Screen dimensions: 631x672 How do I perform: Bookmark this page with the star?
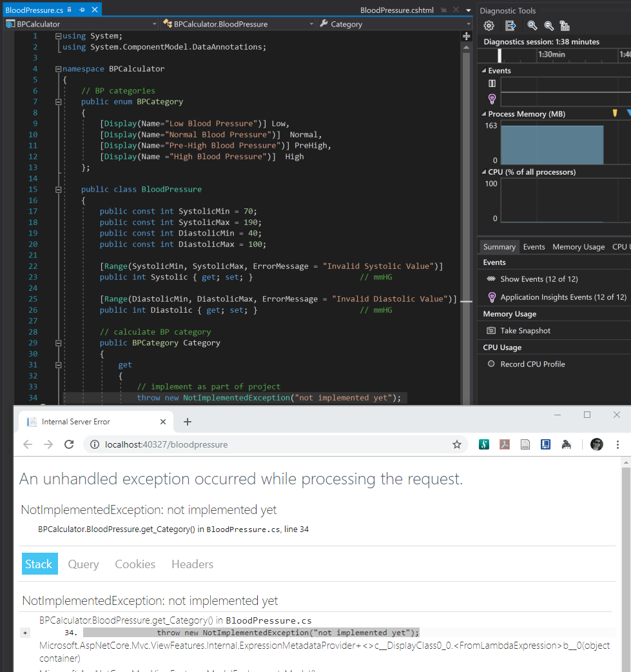click(456, 444)
